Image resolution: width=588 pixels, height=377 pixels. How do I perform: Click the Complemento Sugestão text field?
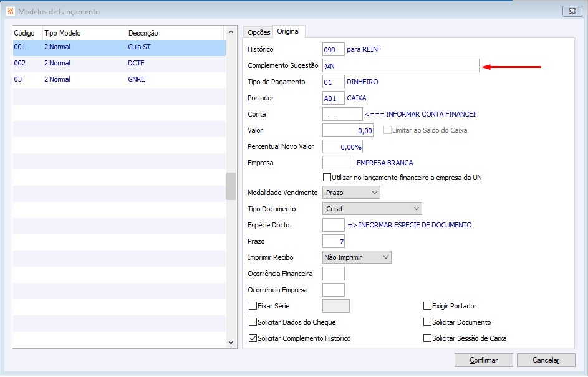click(x=401, y=65)
